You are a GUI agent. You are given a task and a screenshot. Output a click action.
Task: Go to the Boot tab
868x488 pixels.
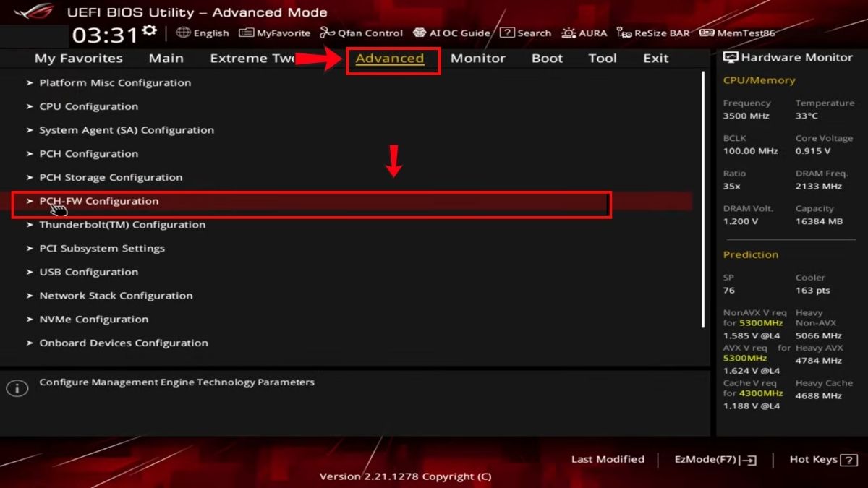pyautogui.click(x=547, y=59)
